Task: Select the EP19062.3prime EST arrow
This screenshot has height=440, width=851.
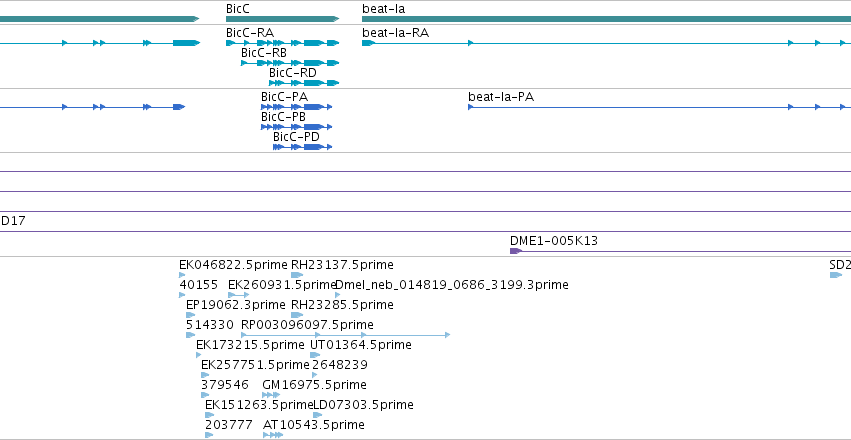Action: click(190, 315)
